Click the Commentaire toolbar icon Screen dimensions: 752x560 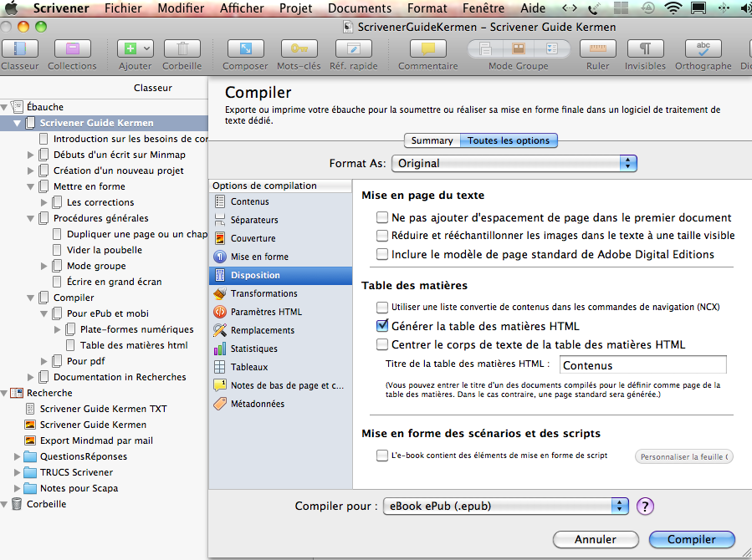click(x=427, y=49)
